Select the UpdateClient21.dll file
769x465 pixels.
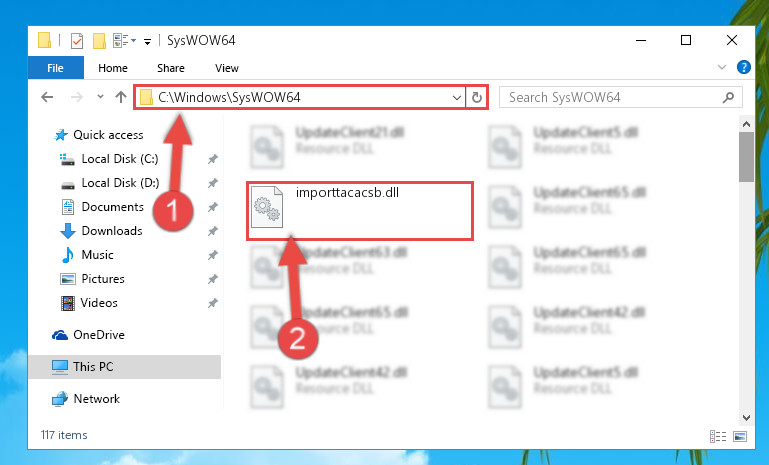(350, 133)
